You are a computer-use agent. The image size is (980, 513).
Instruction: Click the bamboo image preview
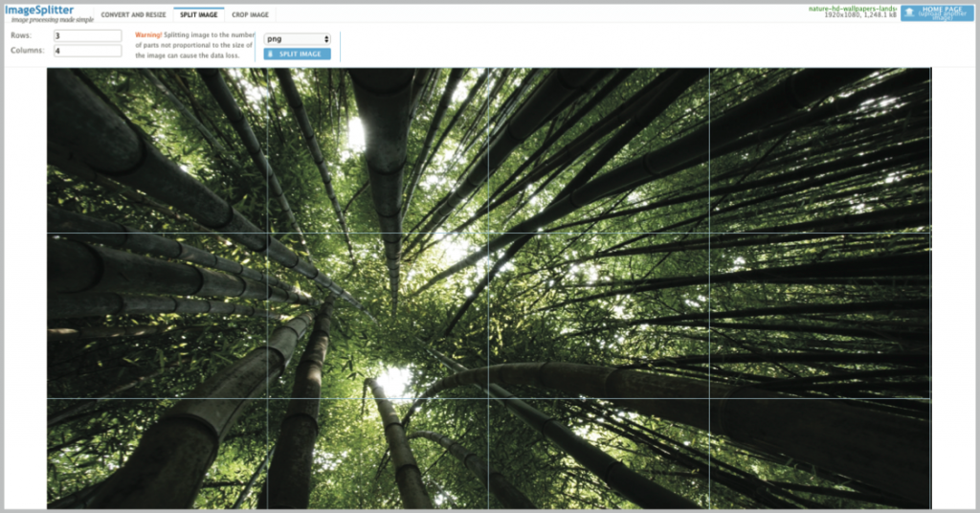pos(489,288)
